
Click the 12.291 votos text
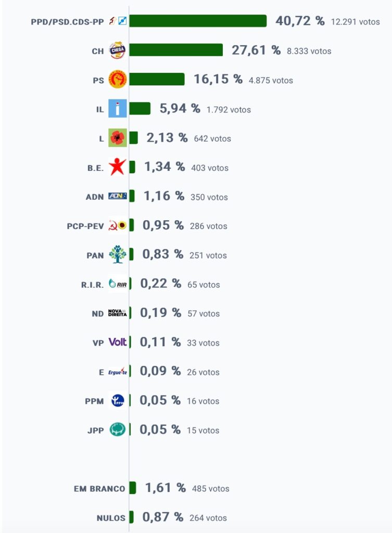click(355, 22)
